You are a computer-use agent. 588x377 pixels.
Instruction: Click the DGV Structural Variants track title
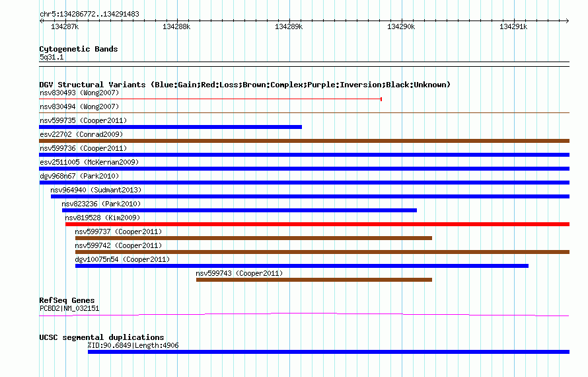(x=245, y=85)
